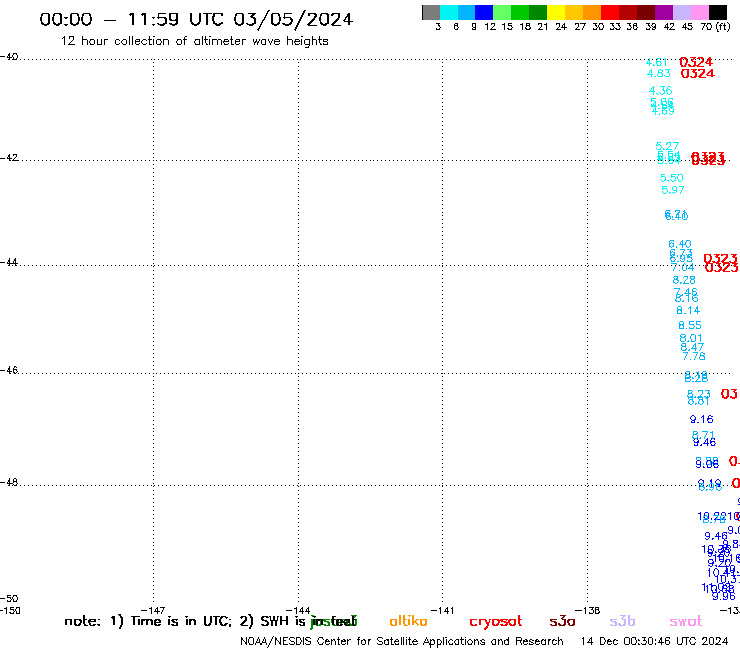Select the color scale tick label 45
The height and width of the screenshot is (650, 740).
687,27
